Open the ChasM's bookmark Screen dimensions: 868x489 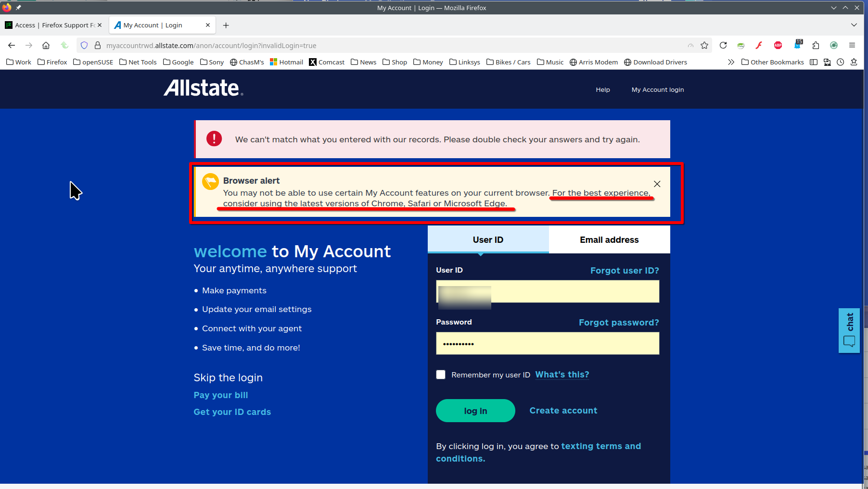tap(247, 62)
